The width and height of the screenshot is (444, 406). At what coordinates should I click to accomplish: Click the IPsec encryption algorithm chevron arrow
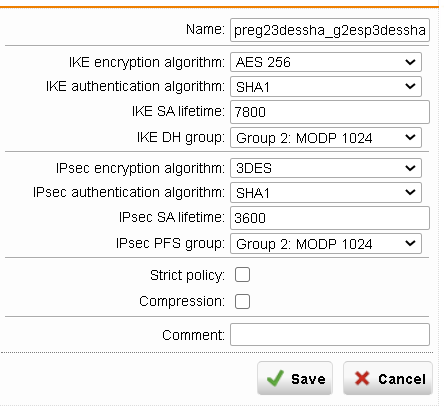pos(410,168)
